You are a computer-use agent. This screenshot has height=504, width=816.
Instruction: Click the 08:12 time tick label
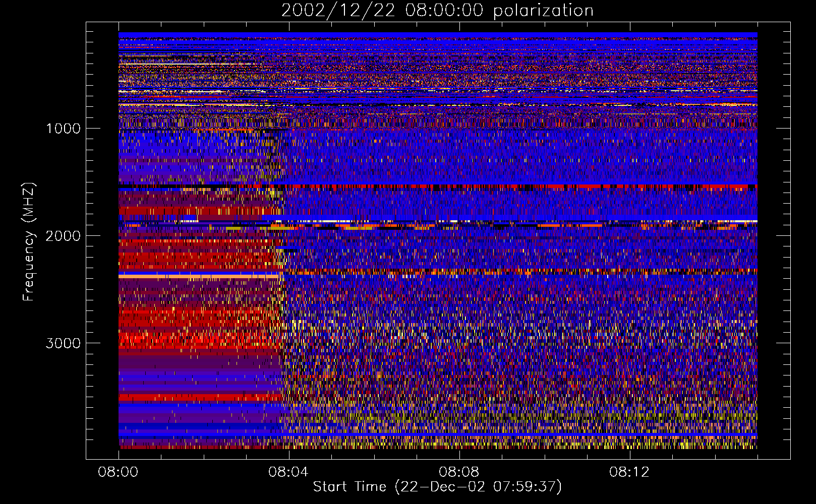pos(629,472)
